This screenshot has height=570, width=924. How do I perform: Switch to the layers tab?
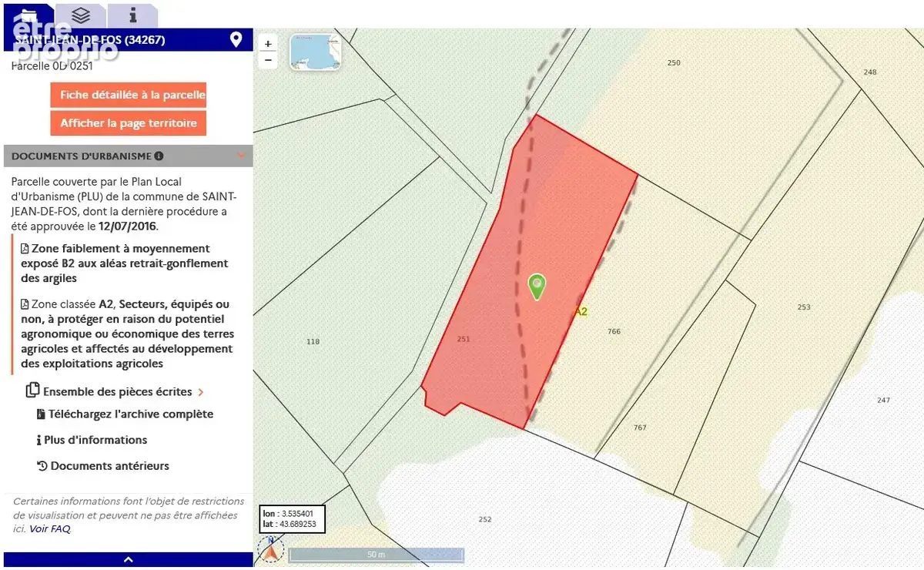[x=80, y=15]
